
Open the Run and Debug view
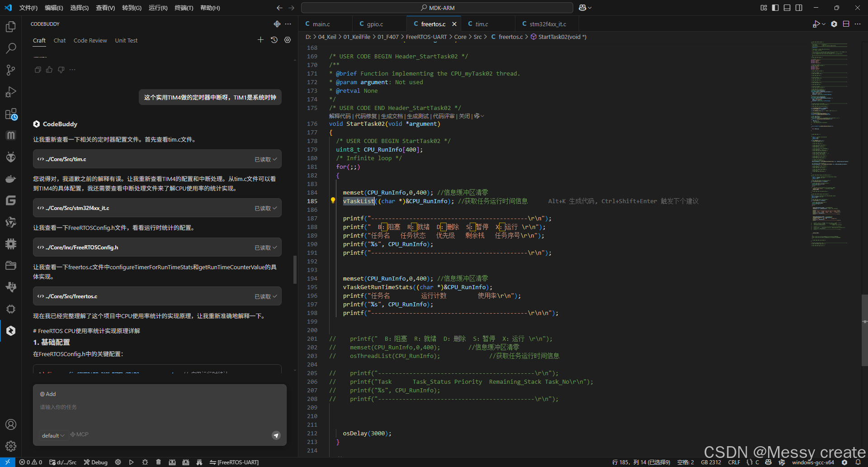pyautogui.click(x=11, y=92)
